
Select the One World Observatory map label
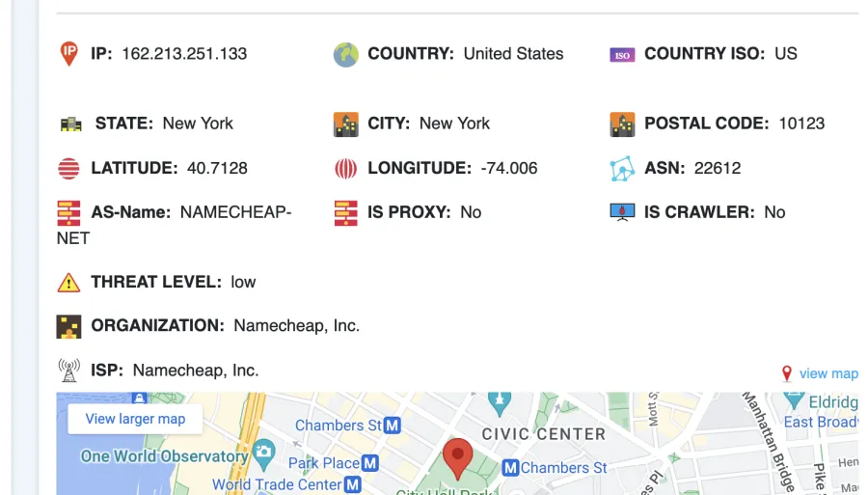164,456
